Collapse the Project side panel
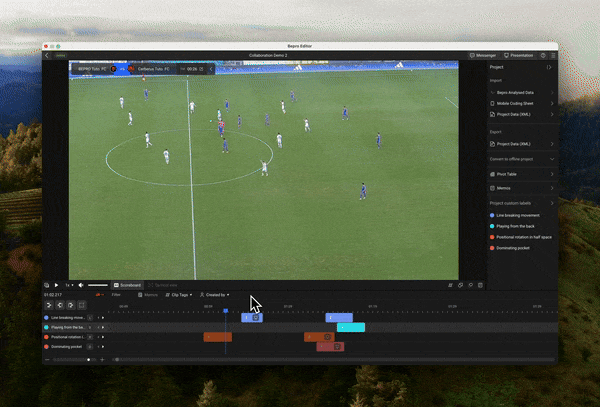This screenshot has width=600, height=407. point(550,67)
